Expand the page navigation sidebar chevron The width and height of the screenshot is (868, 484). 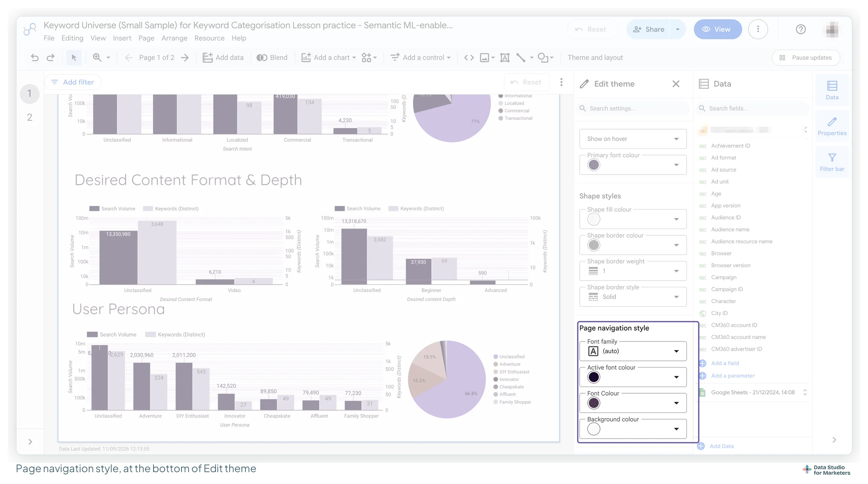(x=30, y=442)
